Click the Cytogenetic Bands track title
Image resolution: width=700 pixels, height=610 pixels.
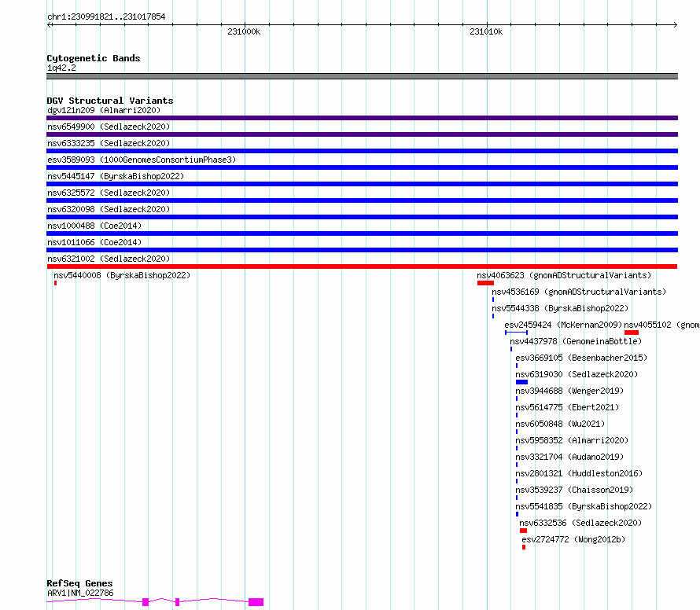94,58
